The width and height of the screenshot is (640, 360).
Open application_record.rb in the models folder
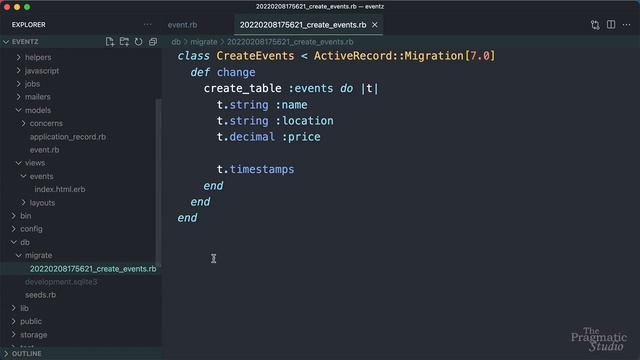pyautogui.click(x=68, y=137)
